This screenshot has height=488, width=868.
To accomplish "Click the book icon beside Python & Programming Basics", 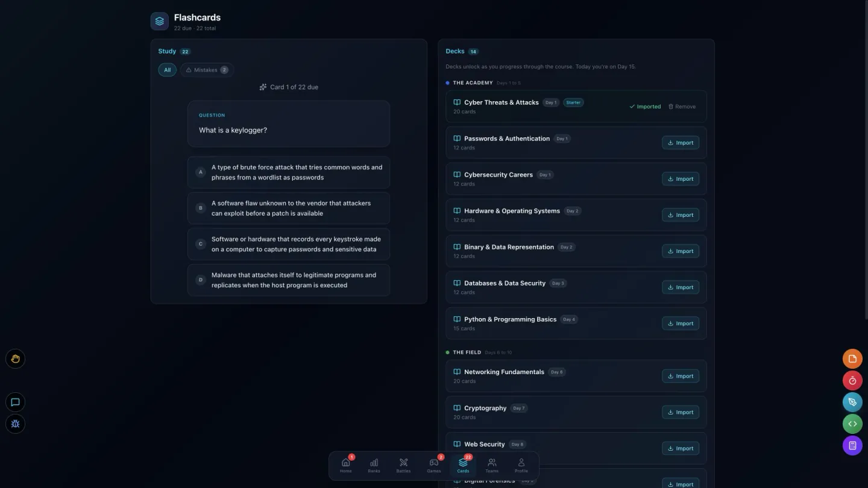I will point(457,319).
